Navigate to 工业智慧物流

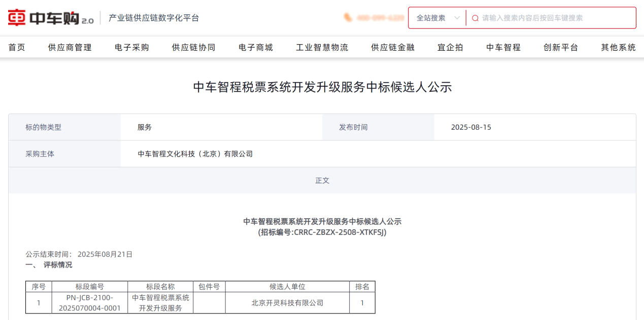pyautogui.click(x=322, y=48)
